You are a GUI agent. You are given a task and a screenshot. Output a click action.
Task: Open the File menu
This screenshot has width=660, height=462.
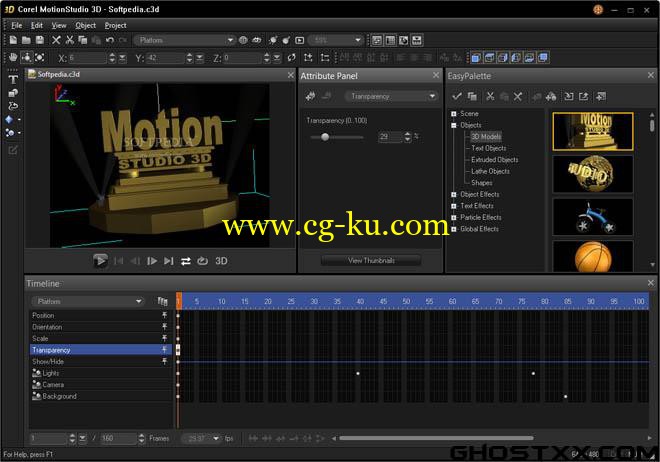pos(16,25)
